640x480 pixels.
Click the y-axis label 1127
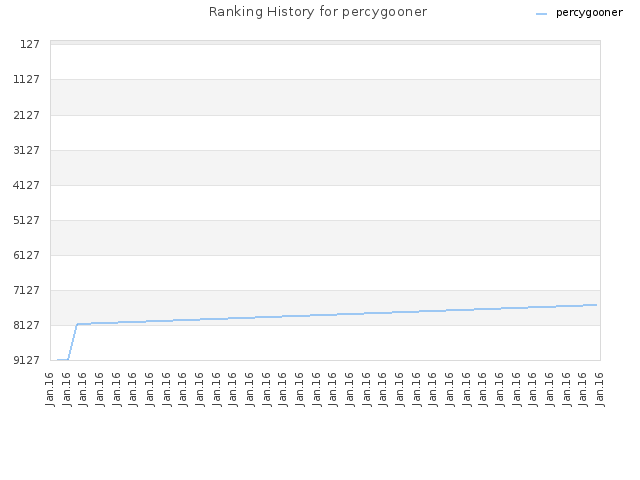pos(27,79)
